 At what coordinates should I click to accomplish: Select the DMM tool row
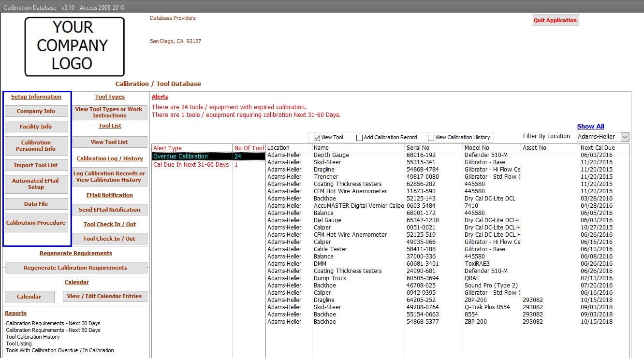coord(448,264)
